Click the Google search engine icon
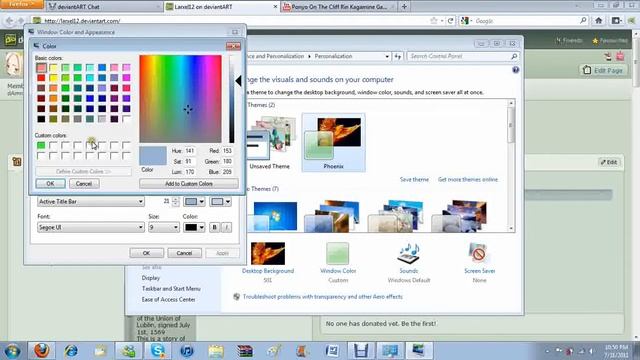 [464, 20]
